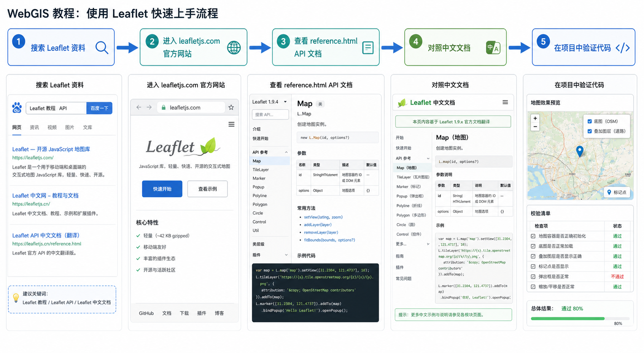Zoom in with the map plus button
The image size is (644, 353).
tap(535, 118)
